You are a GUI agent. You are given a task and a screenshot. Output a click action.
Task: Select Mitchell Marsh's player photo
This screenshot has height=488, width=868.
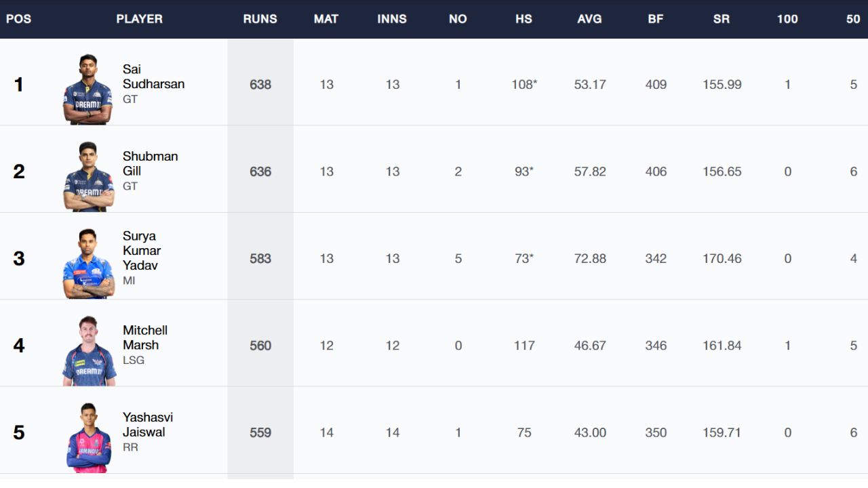(89, 350)
